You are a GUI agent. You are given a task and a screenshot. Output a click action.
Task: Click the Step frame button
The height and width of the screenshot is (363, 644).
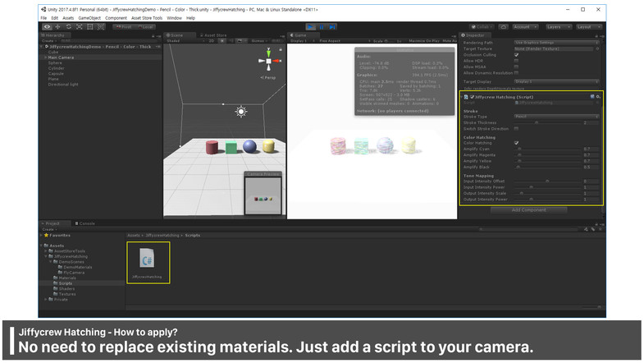[332, 27]
